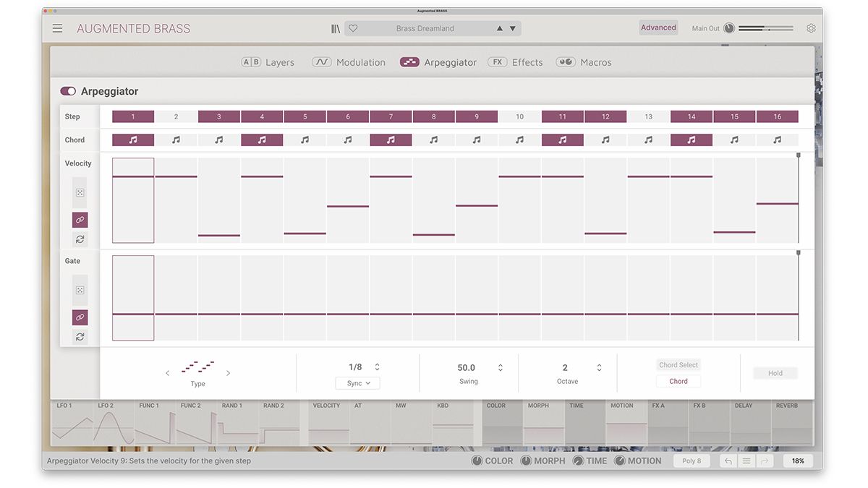This screenshot has height=488, width=868.
Task: Toggle the Advanced button
Action: (658, 27)
